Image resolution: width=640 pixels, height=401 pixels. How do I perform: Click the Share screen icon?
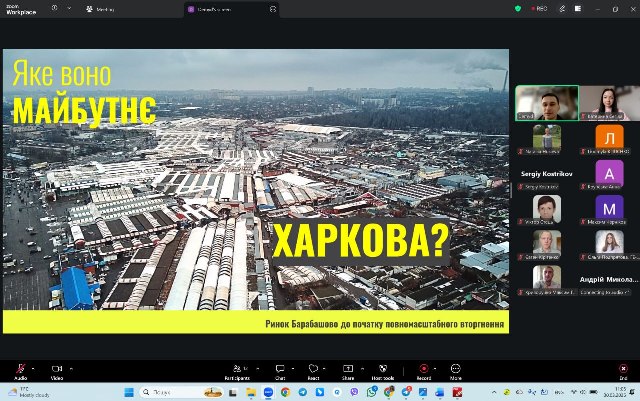point(348,369)
